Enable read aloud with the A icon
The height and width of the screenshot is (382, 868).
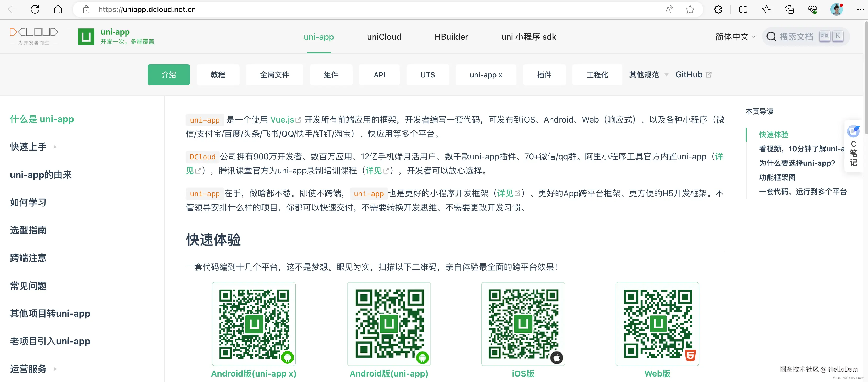click(669, 9)
